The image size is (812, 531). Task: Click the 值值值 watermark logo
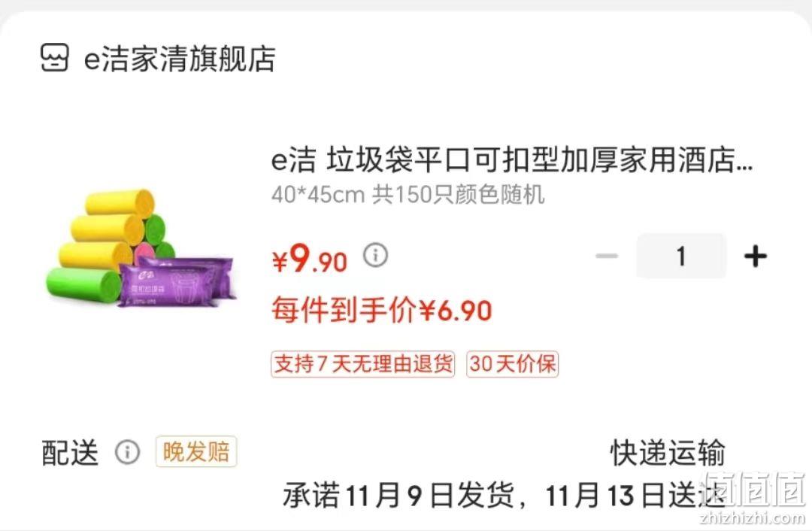point(754,489)
